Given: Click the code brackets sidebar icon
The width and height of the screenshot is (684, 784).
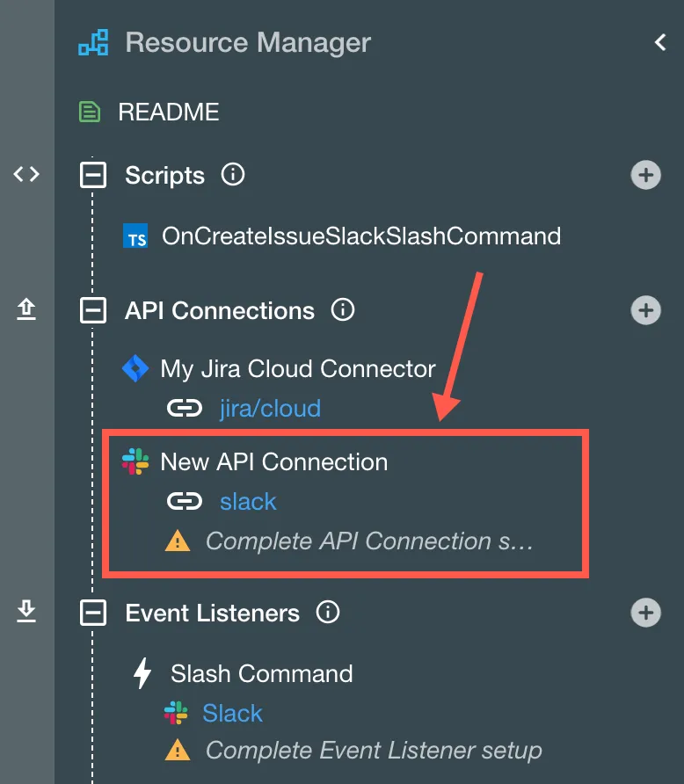Looking at the screenshot, I should (x=26, y=175).
